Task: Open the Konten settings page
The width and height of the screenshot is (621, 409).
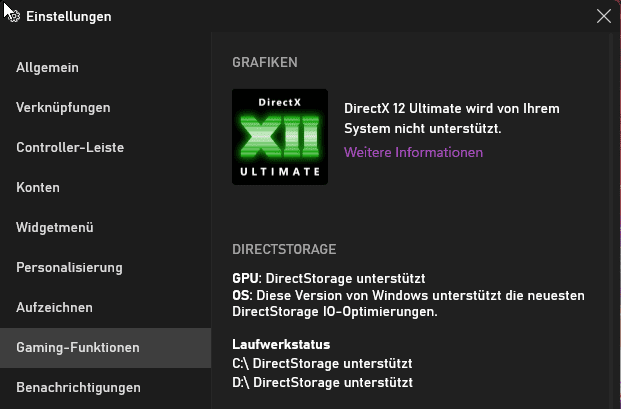Action: coord(105,188)
